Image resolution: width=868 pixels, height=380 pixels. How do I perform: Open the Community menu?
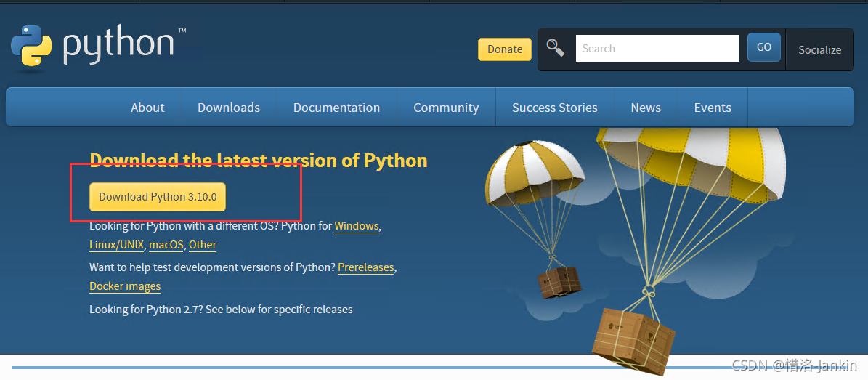click(x=446, y=108)
